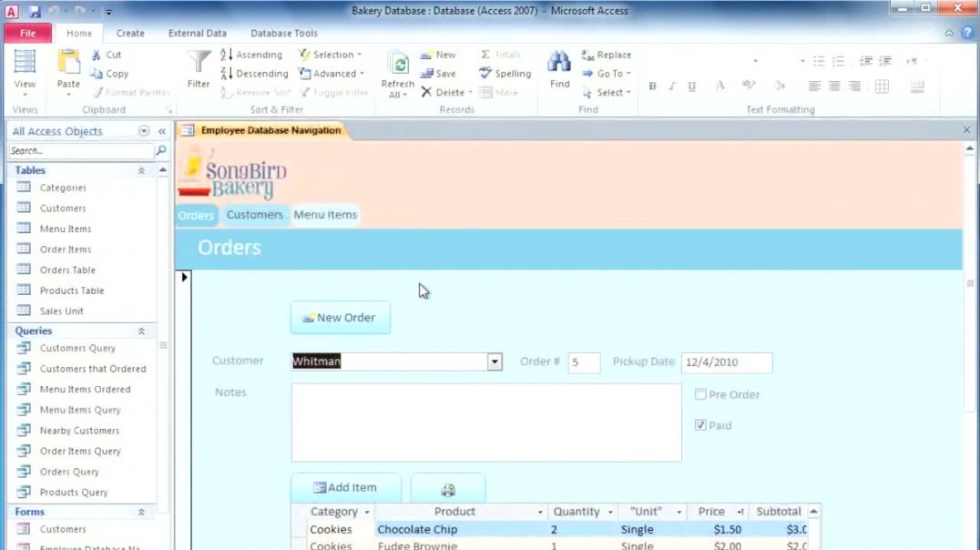Close the Employee Database Navigation form
This screenshot has height=550, width=980.
pos(967,130)
